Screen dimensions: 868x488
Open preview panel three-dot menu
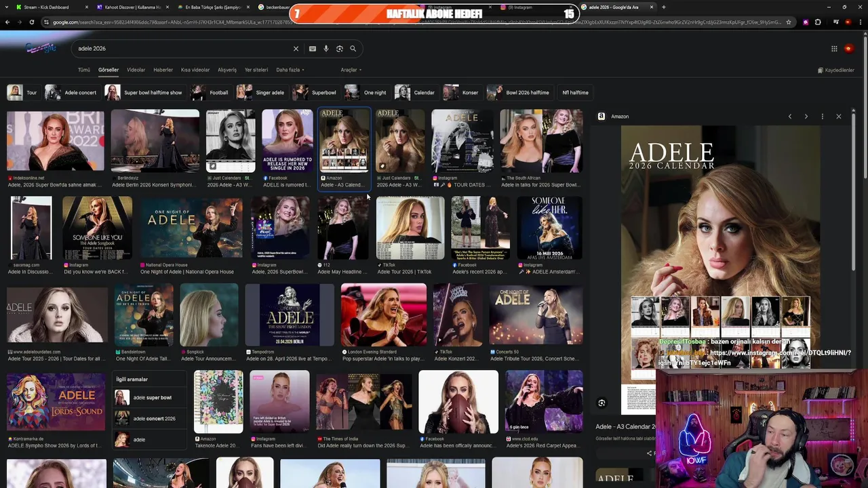(823, 117)
